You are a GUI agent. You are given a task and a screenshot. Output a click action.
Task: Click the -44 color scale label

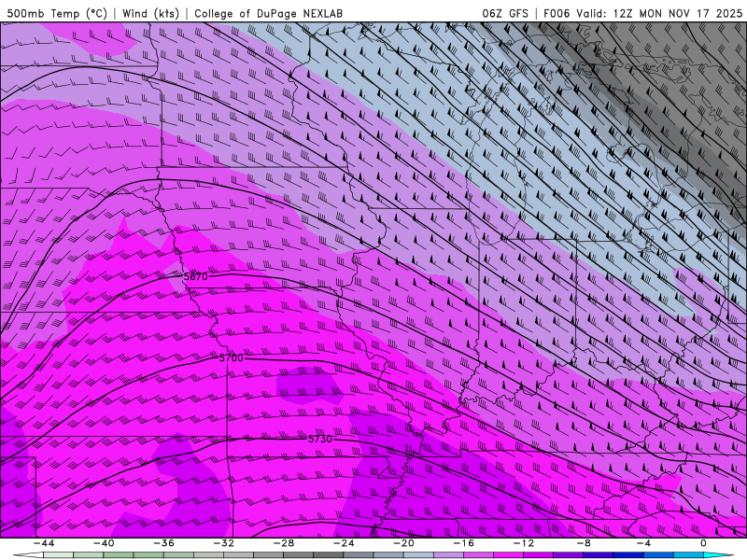pos(43,543)
